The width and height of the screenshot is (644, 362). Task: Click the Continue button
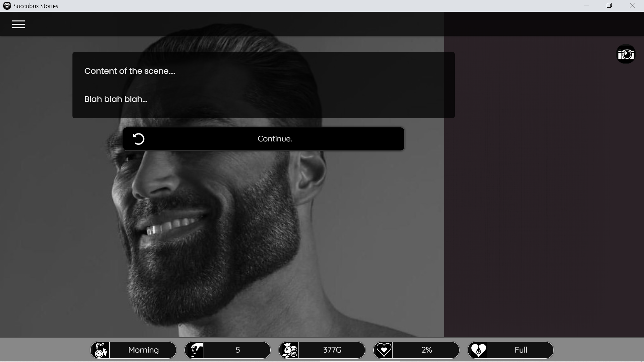coord(263,139)
